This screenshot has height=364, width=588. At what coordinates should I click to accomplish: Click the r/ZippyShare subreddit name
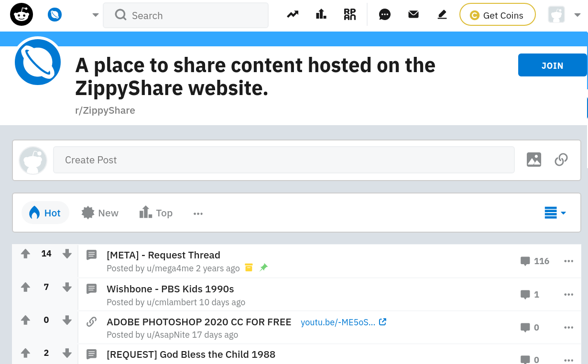pyautogui.click(x=105, y=110)
